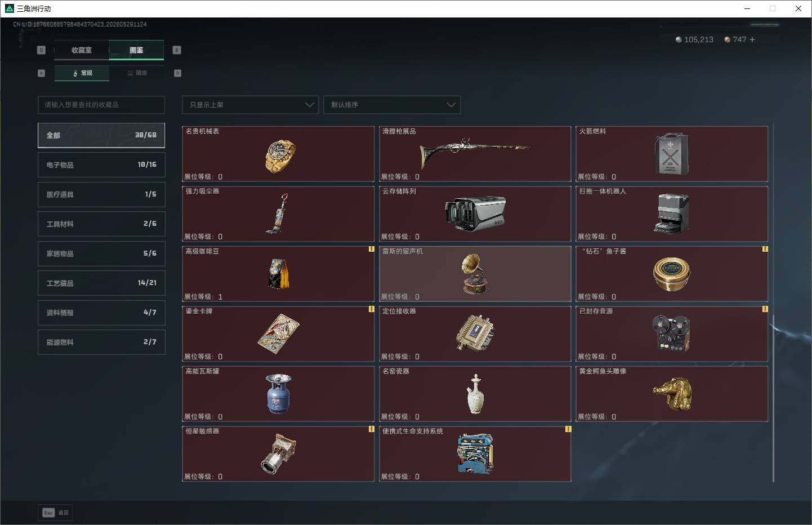Click the yellow alert badge on 高级咖啡豆
This screenshot has height=525, width=812.
[371, 249]
